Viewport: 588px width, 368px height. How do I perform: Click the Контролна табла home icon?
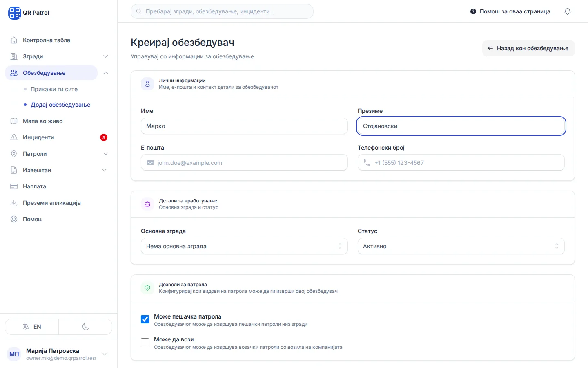14,40
